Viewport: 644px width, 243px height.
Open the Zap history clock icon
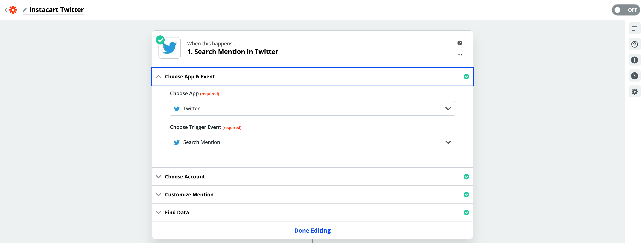634,76
